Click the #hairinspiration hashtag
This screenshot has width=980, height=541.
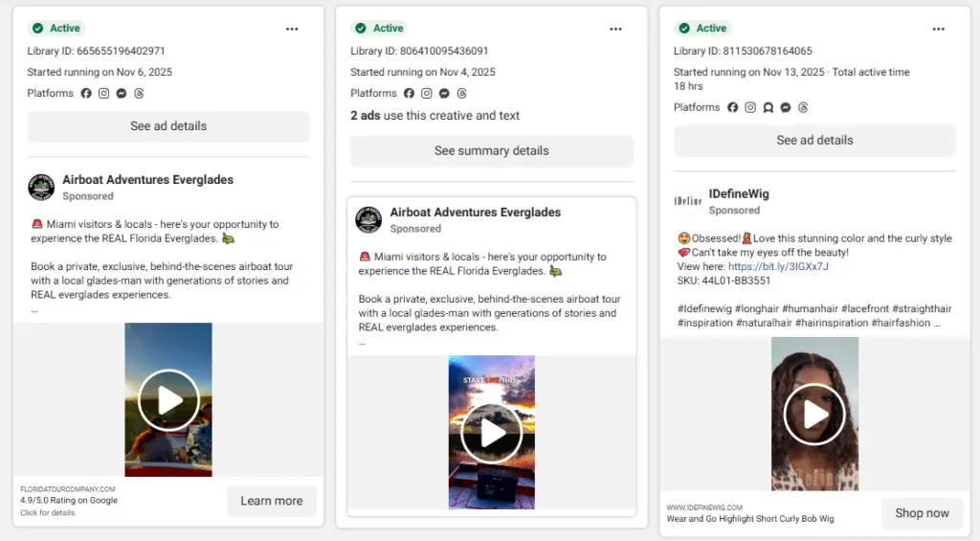click(832, 323)
